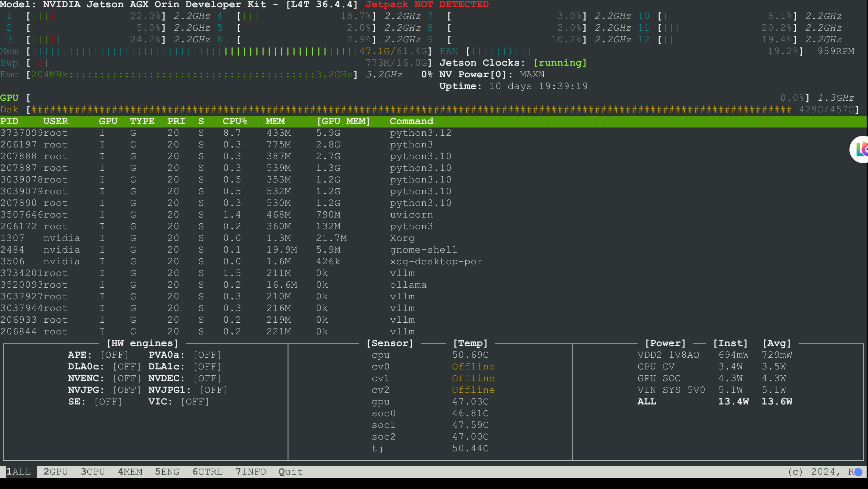The width and height of the screenshot is (868, 489).
Task: Click the PID column header
Action: (10, 121)
